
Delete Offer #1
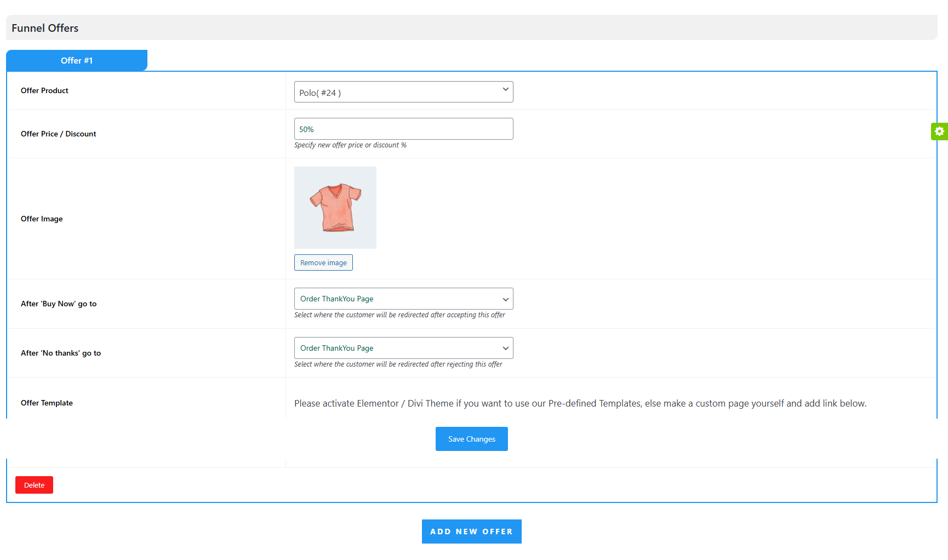[x=34, y=485]
